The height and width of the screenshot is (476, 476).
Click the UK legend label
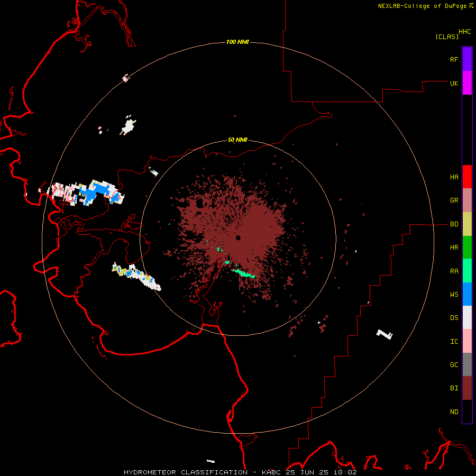pos(454,83)
